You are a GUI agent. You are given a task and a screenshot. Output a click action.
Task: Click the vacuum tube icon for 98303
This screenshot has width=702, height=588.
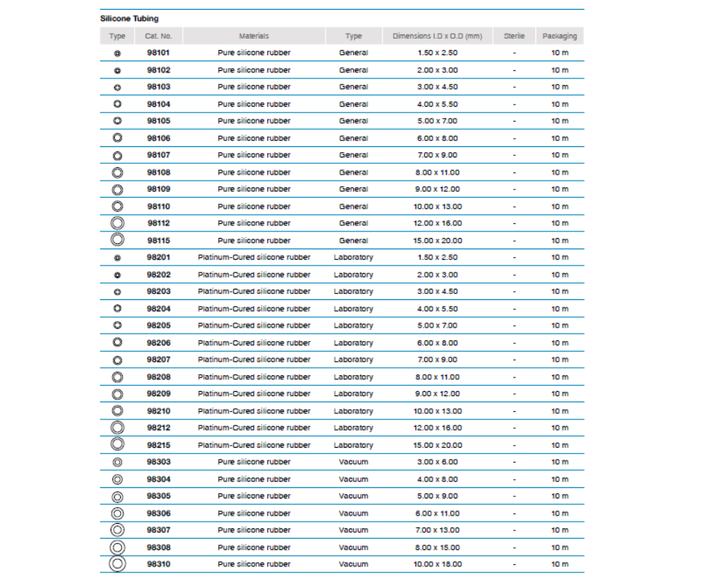117,462
